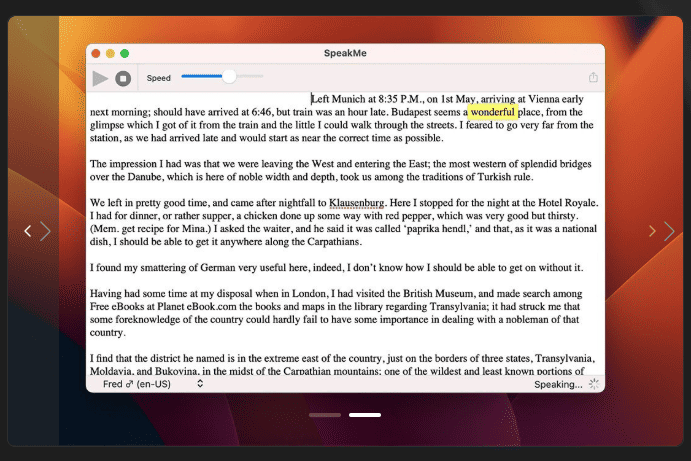This screenshot has width=691, height=461.
Task: Click the gray chevron at far right edge
Action: (x=669, y=231)
